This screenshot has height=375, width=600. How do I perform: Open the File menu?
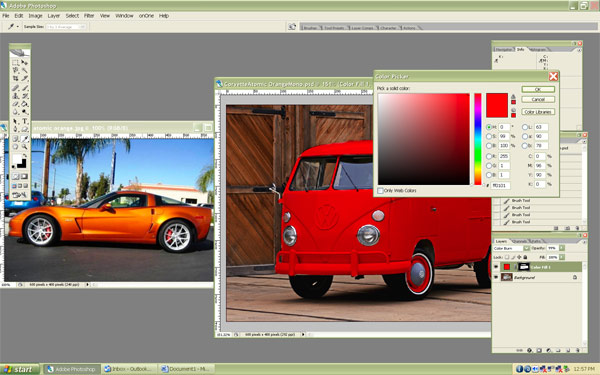pos(6,16)
